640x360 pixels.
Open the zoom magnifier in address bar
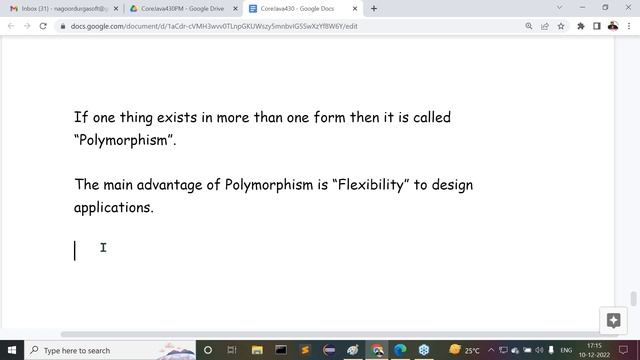click(529, 26)
